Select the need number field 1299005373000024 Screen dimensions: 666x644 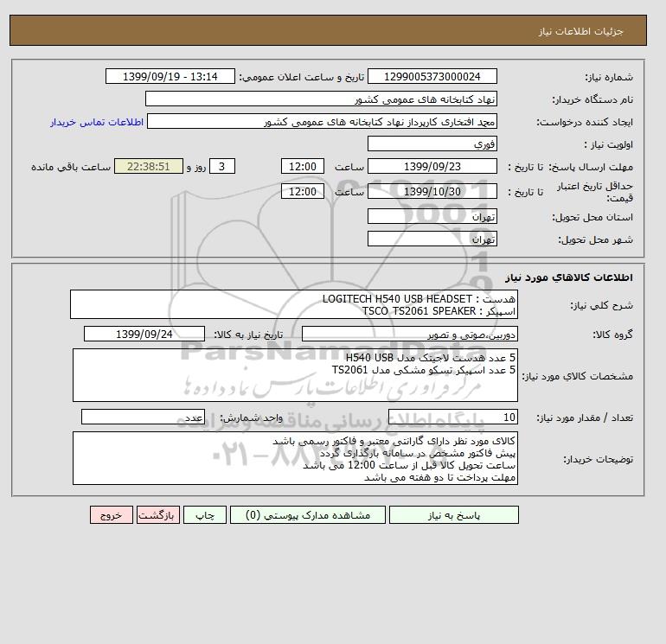pos(432,76)
